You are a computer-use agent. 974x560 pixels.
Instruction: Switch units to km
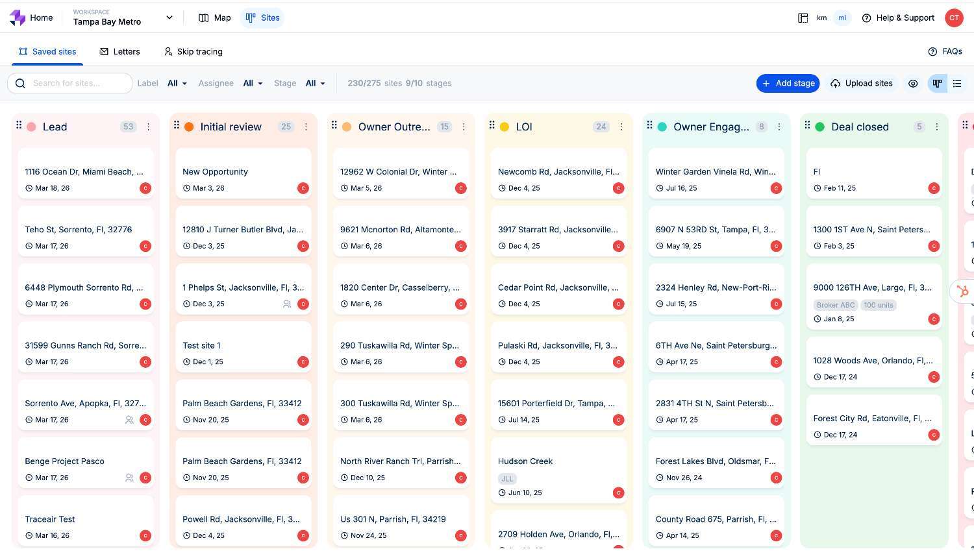pos(821,18)
